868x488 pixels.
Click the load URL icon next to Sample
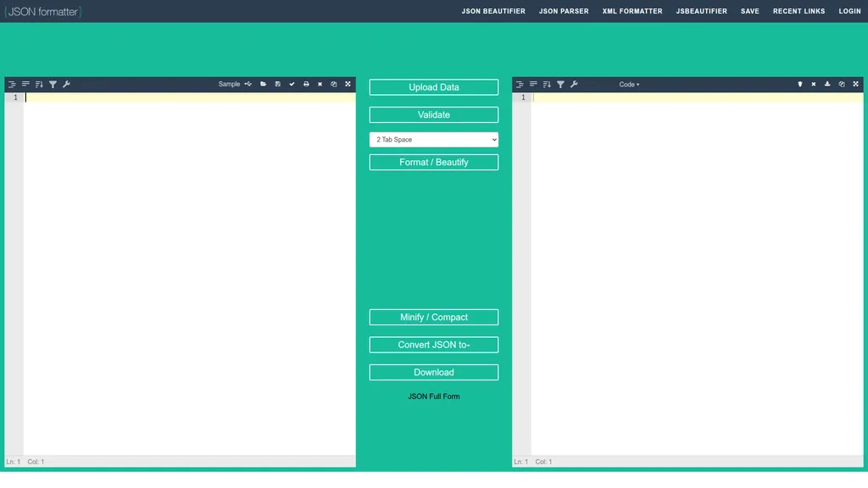coord(248,84)
